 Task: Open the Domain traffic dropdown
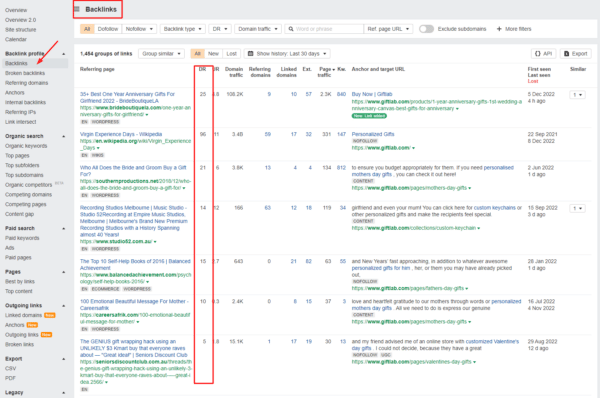pos(258,29)
